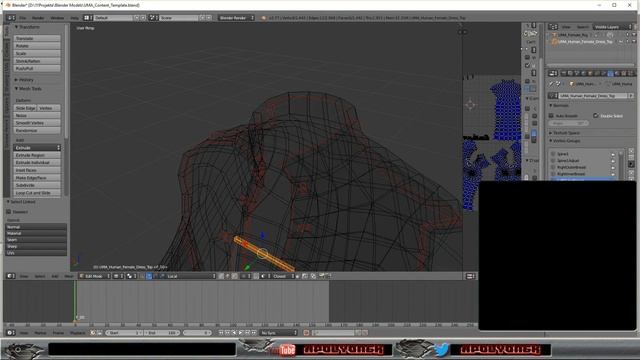Click the Smooth Vertex button
640x360 pixels.
[37, 123]
